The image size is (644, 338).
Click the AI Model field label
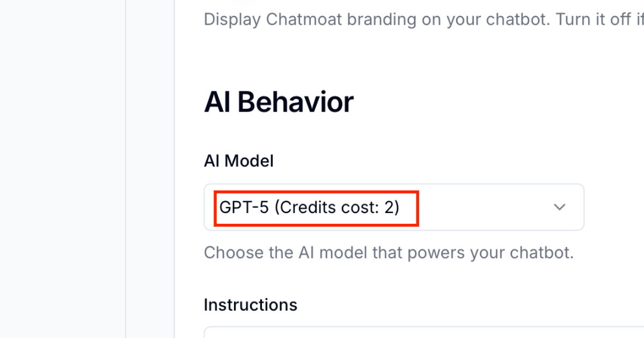pyautogui.click(x=239, y=160)
